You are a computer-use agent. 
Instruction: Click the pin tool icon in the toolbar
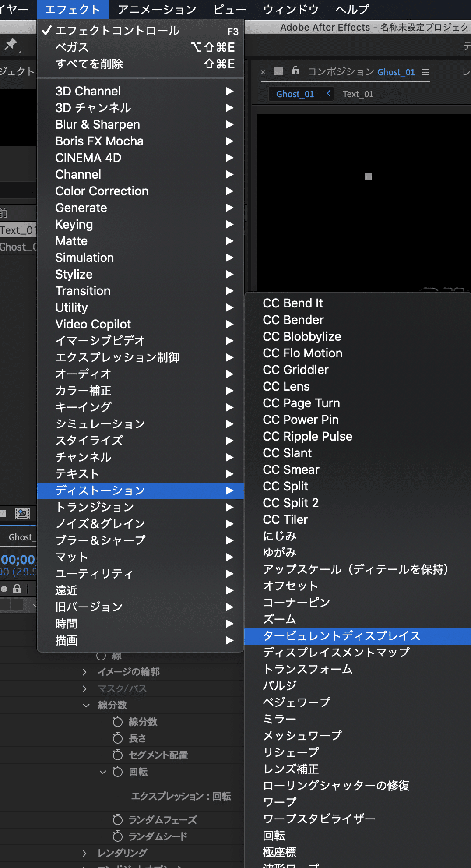click(11, 44)
